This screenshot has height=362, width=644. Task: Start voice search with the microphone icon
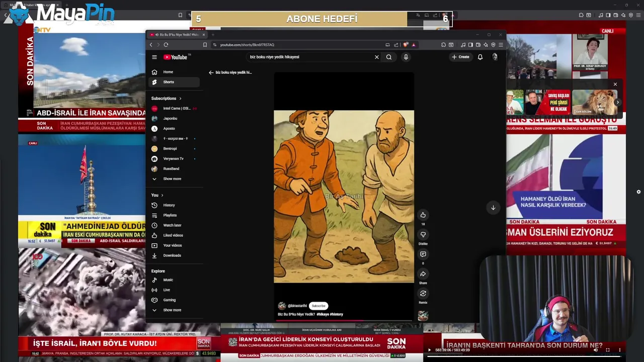(406, 57)
